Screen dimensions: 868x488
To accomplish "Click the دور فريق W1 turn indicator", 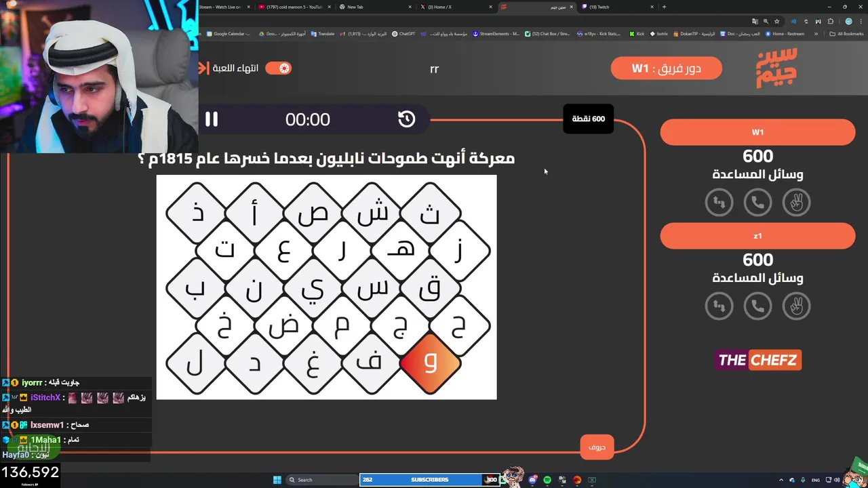I will [666, 68].
